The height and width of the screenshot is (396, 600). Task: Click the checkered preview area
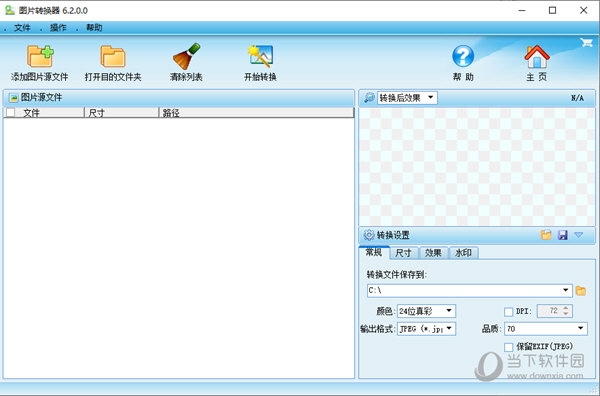[x=477, y=167]
